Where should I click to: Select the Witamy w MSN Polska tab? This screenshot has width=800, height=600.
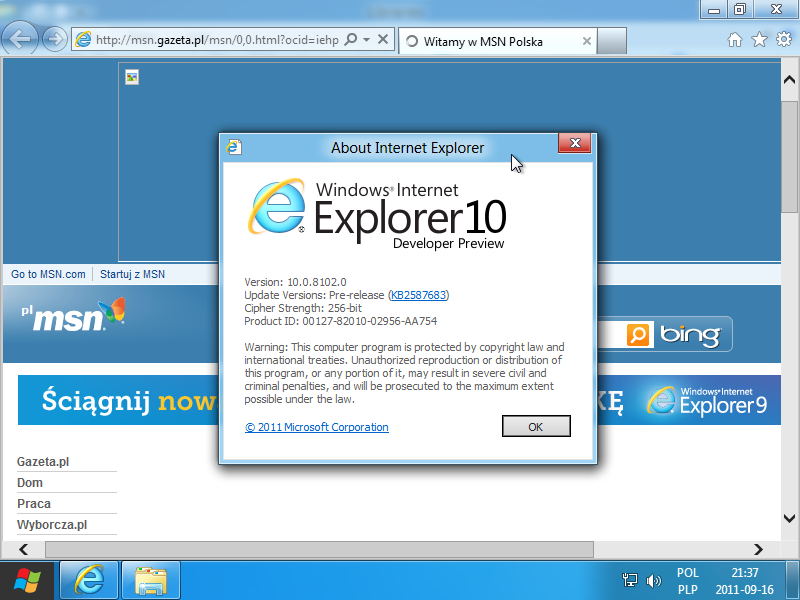[x=497, y=41]
